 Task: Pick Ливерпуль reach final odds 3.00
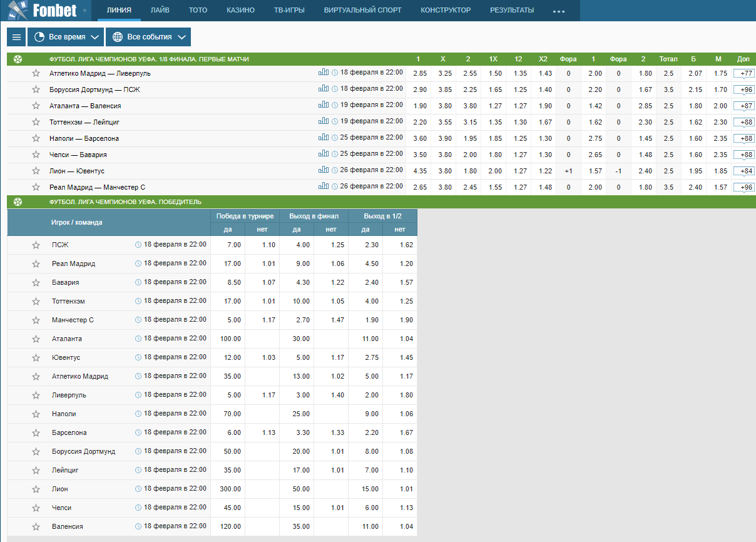coord(297,396)
